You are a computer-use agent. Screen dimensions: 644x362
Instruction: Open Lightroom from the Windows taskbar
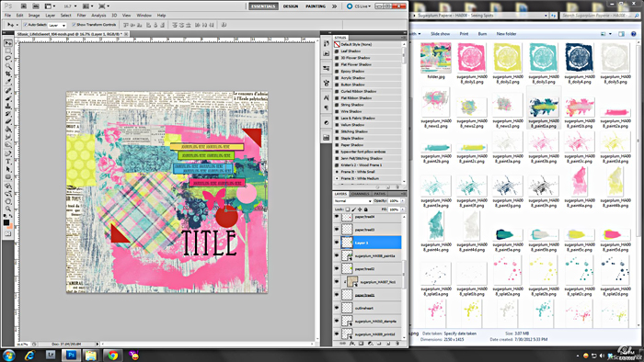[51, 355]
